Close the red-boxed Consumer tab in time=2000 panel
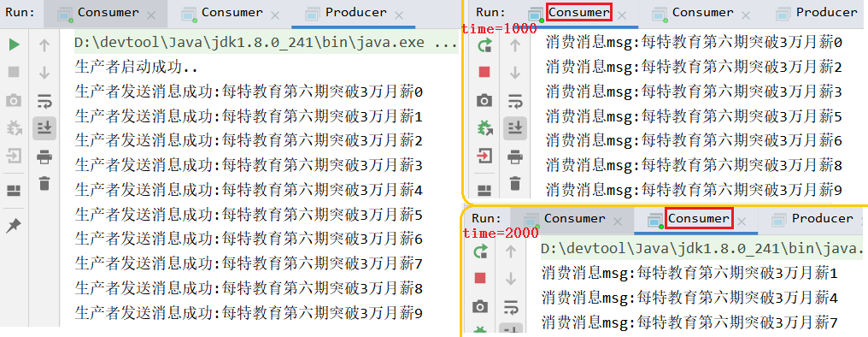 [742, 222]
